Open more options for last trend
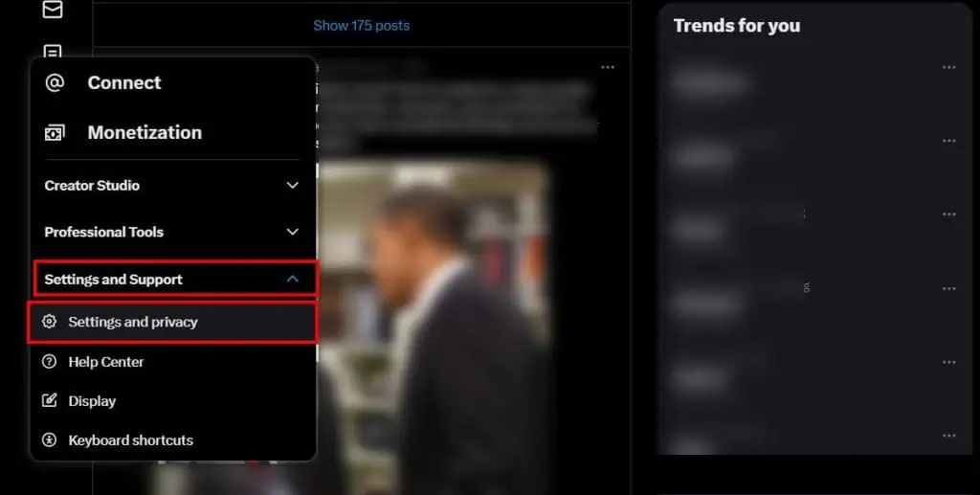980x495 pixels. 948,436
